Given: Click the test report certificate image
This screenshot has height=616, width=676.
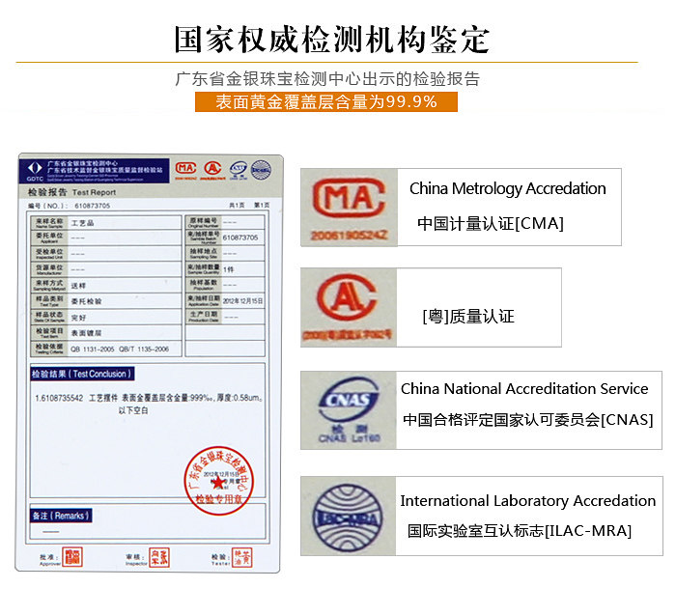Looking at the screenshot, I should [150, 362].
